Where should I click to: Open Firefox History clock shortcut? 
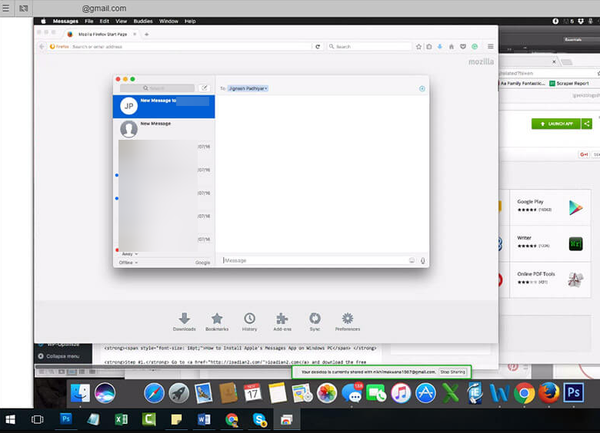249,319
